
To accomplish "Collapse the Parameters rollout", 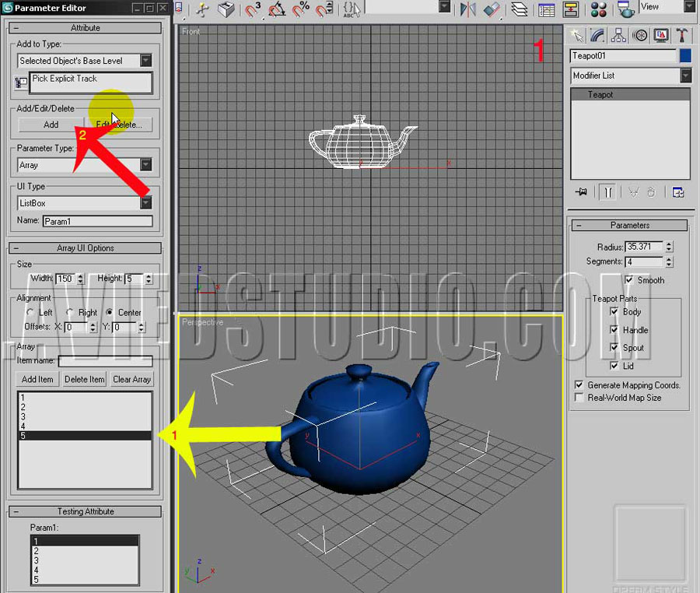I will [x=629, y=225].
